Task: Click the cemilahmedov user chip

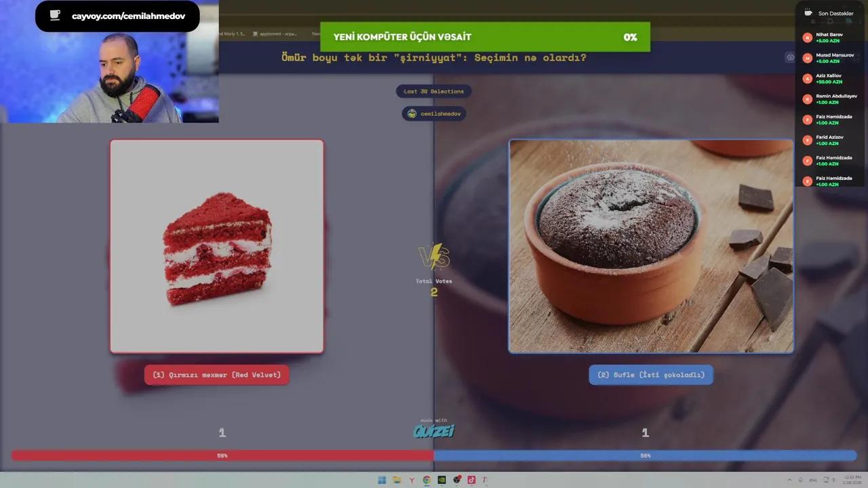Action: [434, 114]
